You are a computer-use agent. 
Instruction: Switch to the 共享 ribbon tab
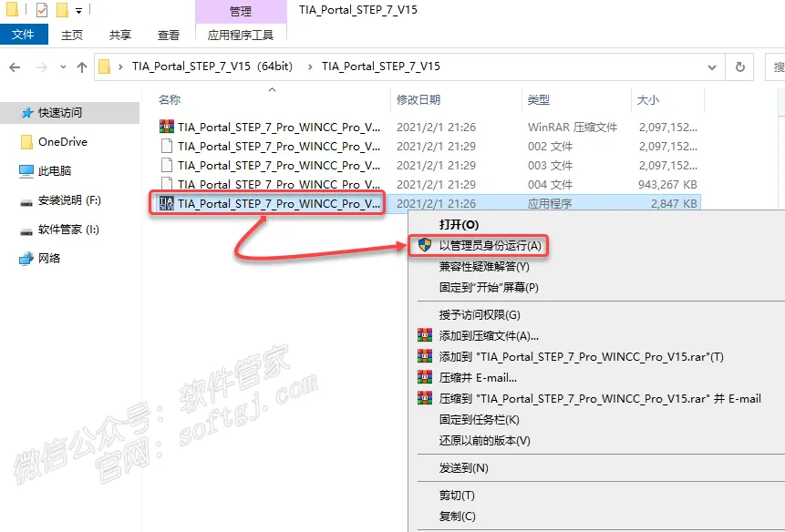pyautogui.click(x=120, y=35)
